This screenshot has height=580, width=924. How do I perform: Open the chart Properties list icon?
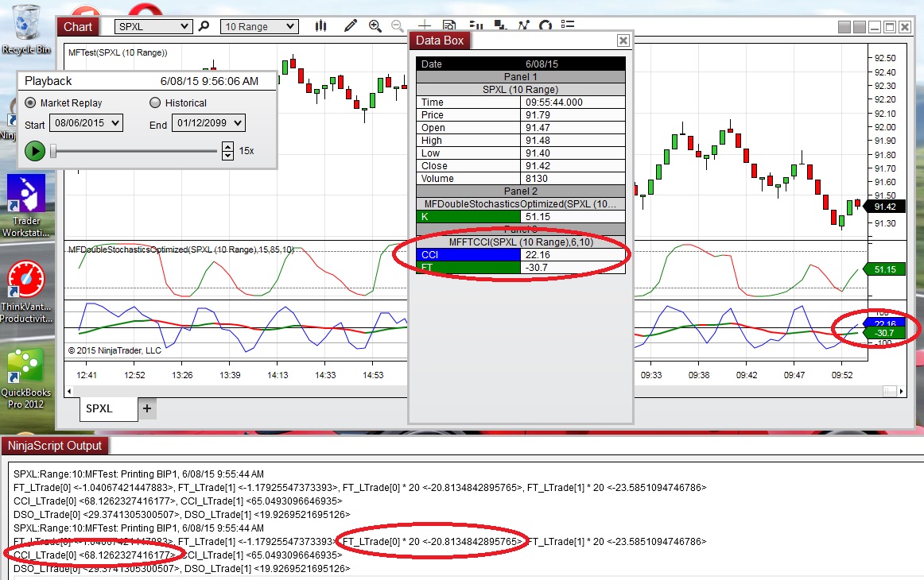coord(568,24)
